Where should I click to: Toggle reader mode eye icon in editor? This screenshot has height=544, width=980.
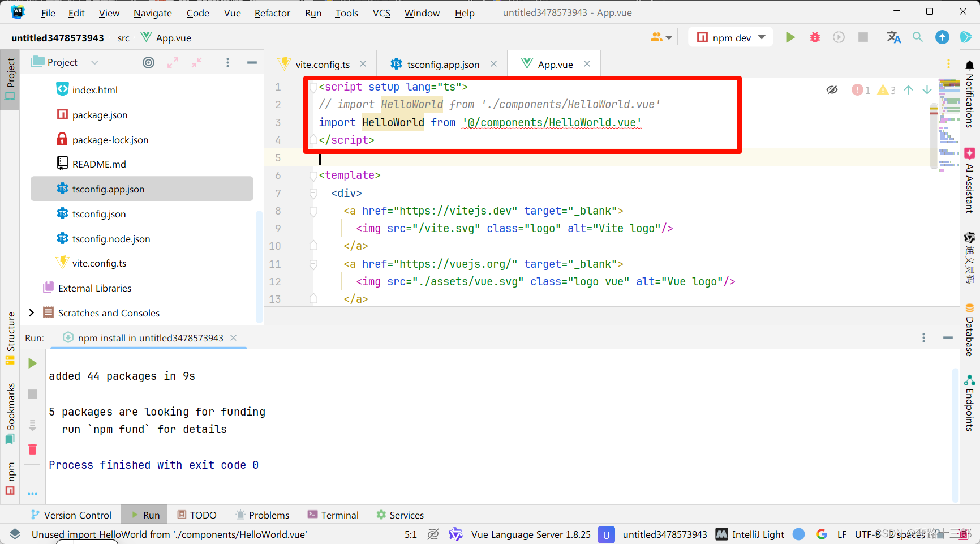(832, 90)
